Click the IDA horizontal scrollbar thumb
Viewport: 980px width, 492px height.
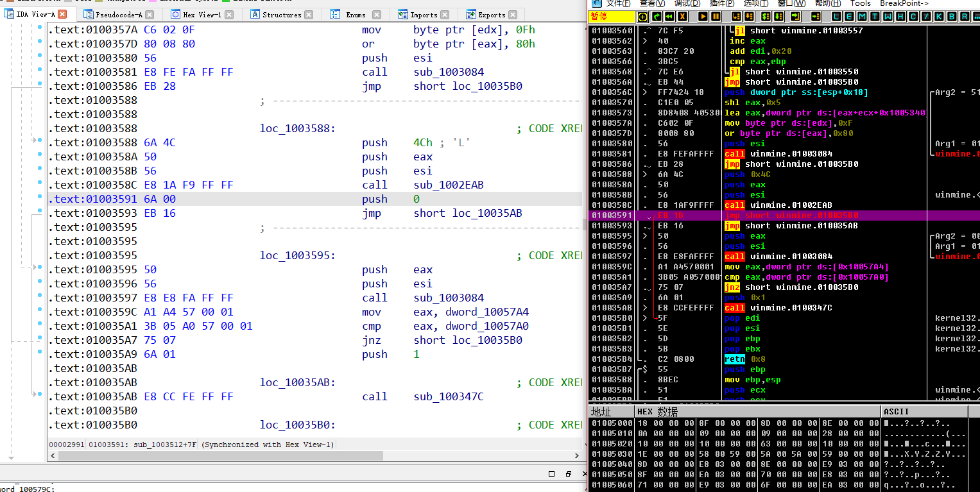pos(221,455)
